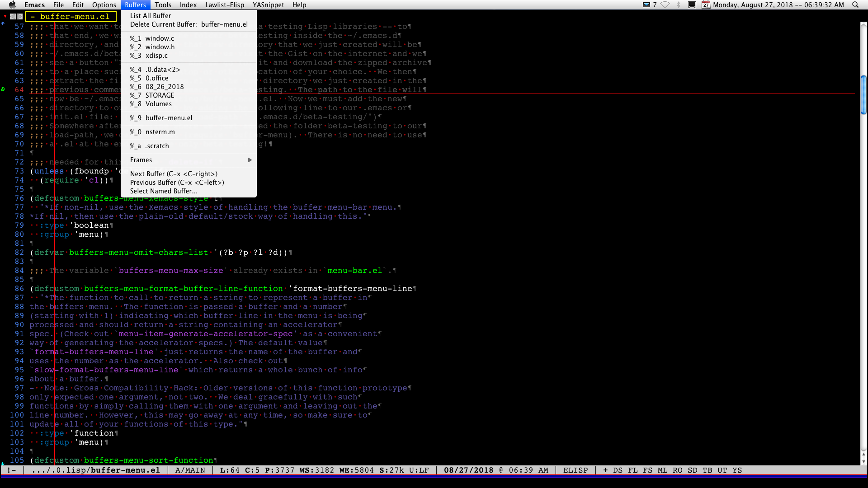Toggle the SD minor mode indicator
Image resolution: width=868 pixels, height=488 pixels.
coord(692,470)
